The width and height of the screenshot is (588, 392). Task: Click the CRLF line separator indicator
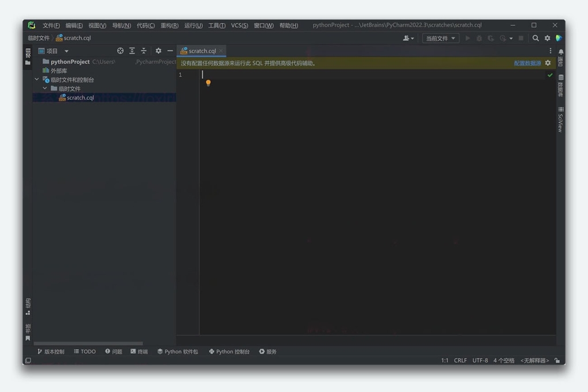pos(461,360)
